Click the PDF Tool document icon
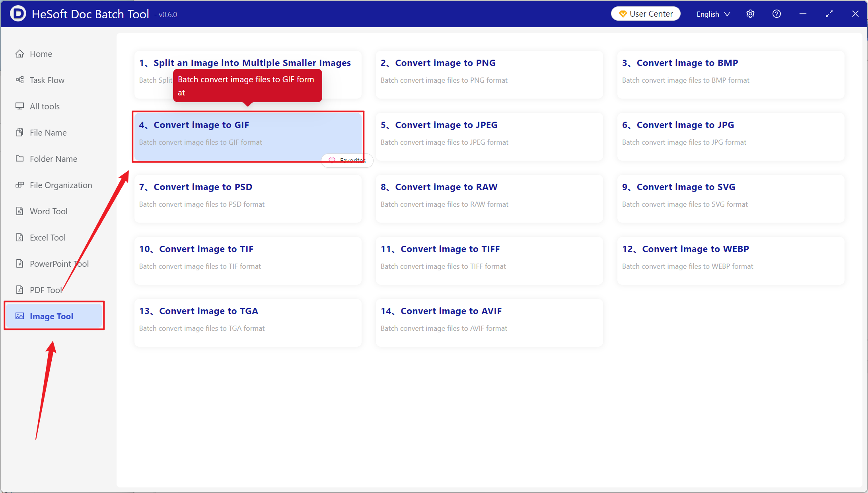This screenshot has height=493, width=868. tap(19, 290)
